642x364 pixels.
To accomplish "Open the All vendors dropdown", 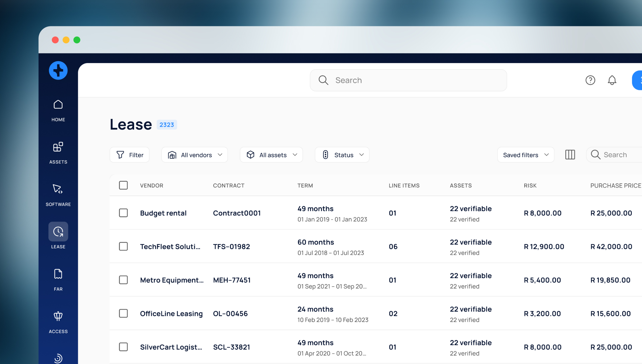I will coord(194,155).
